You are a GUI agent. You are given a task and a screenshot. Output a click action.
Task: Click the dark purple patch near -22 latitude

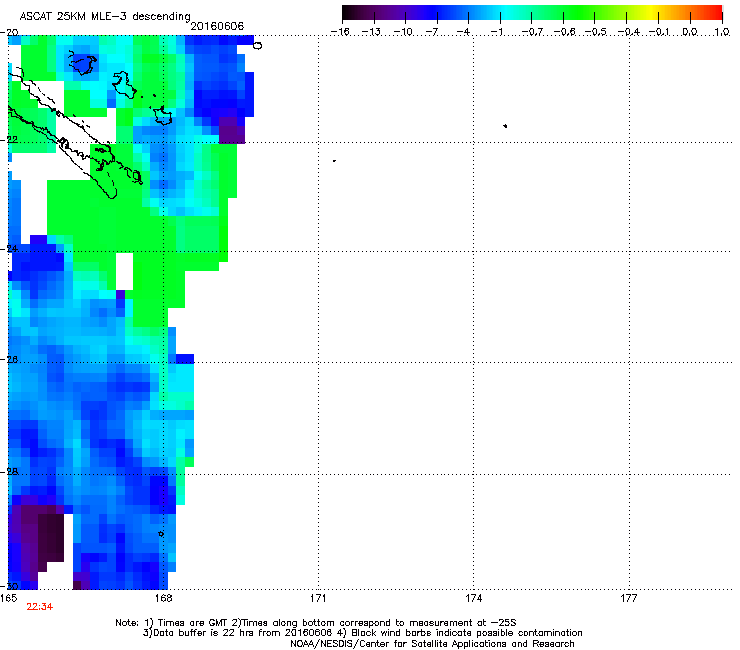coord(232,130)
